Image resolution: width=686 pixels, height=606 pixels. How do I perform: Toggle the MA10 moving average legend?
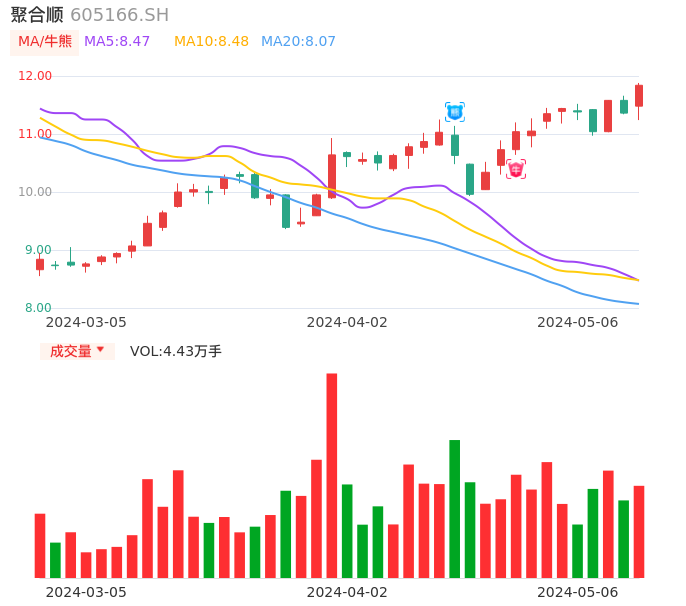point(211,42)
